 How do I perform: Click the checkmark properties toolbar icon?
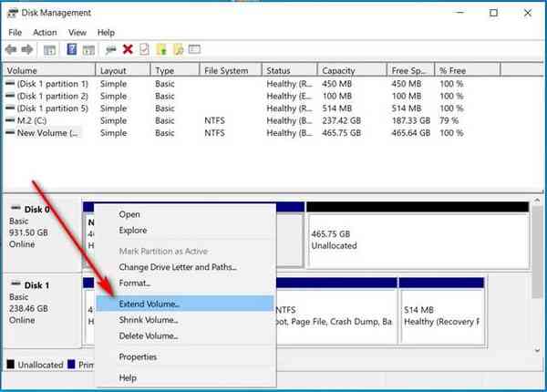[x=143, y=49]
